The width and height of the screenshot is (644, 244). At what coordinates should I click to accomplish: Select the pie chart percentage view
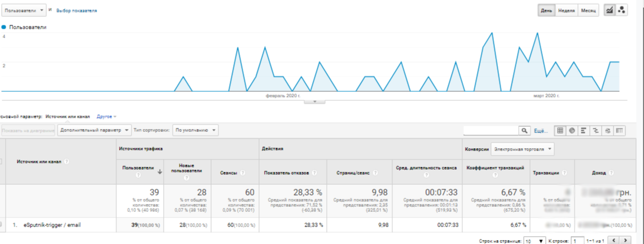(572, 130)
